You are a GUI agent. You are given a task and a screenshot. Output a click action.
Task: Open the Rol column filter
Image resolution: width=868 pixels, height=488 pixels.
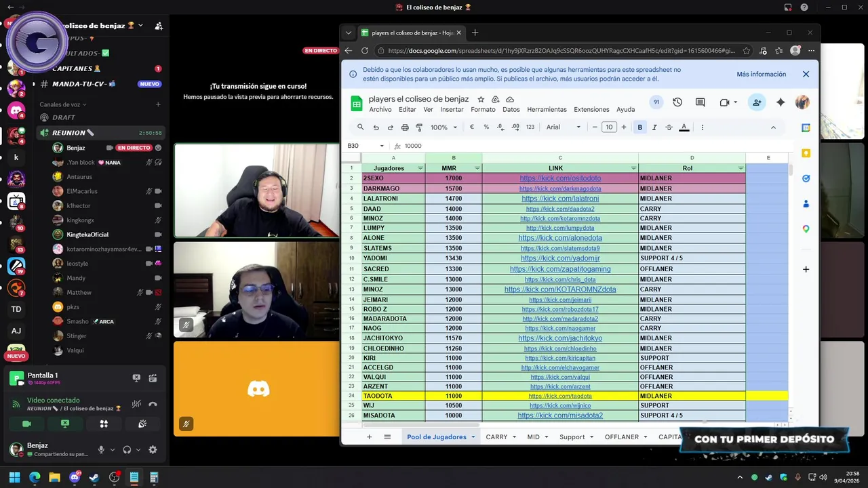click(x=741, y=168)
